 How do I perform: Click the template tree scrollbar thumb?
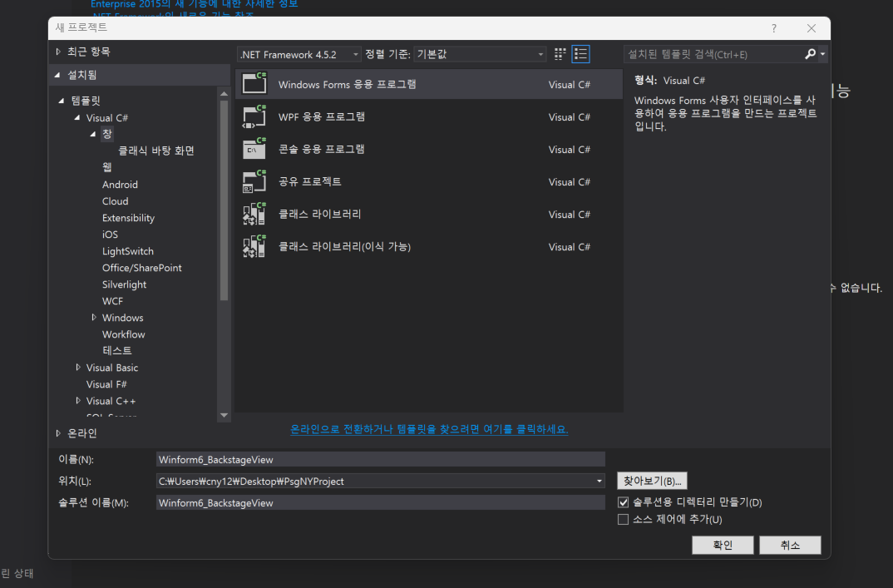[224, 200]
